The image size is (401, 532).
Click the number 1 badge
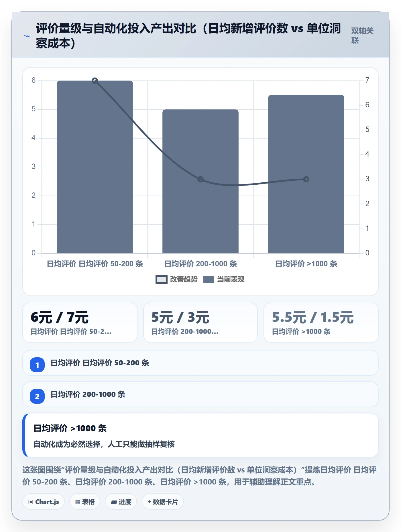37,365
